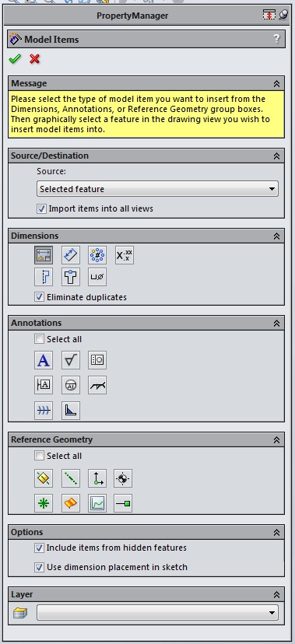Select the Datum feature annotation icon

point(44,385)
